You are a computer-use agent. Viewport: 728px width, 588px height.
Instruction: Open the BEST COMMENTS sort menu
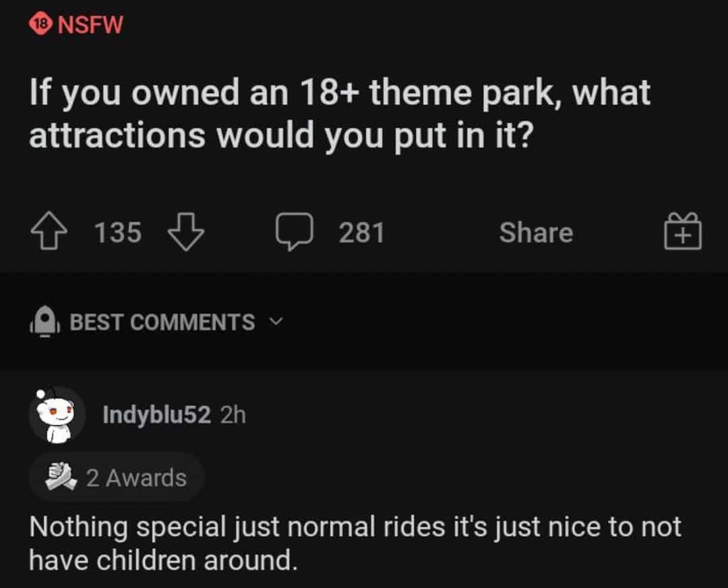tap(162, 323)
